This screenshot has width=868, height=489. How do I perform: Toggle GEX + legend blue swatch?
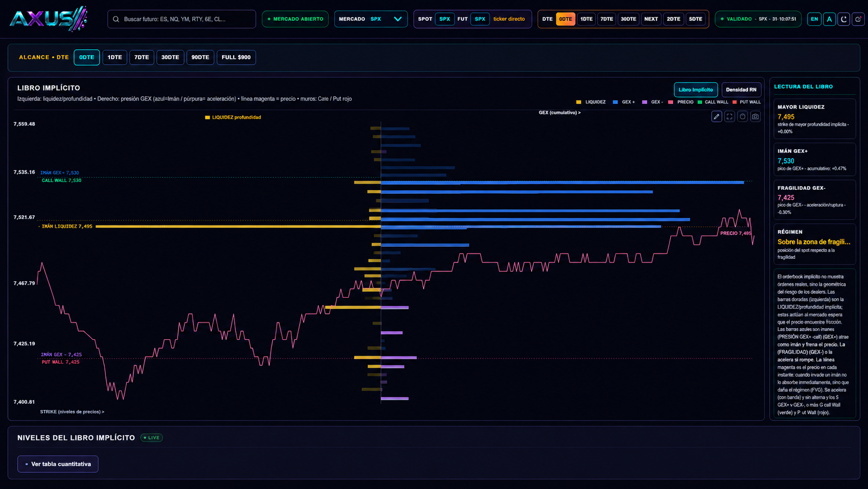pos(615,102)
